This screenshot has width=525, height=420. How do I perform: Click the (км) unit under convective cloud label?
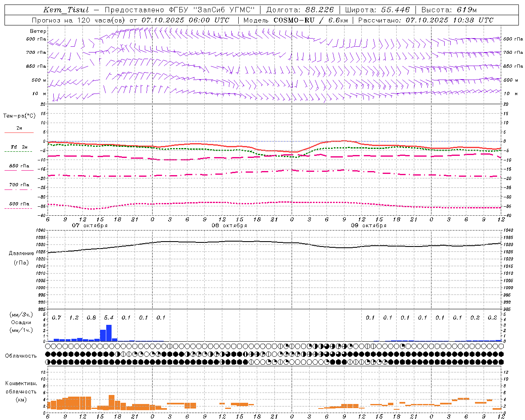[x=21, y=399]
